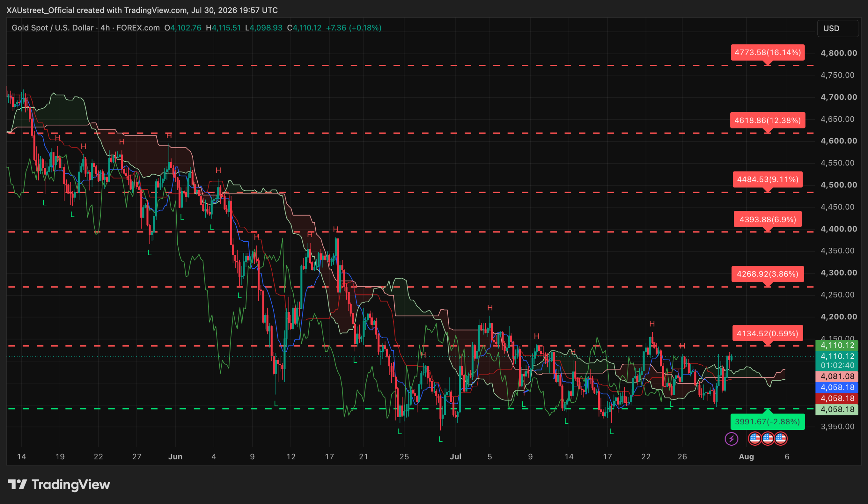
Task: Click the Gold Spot / U.S. Dollar symbol title
Action: [x=52, y=28]
